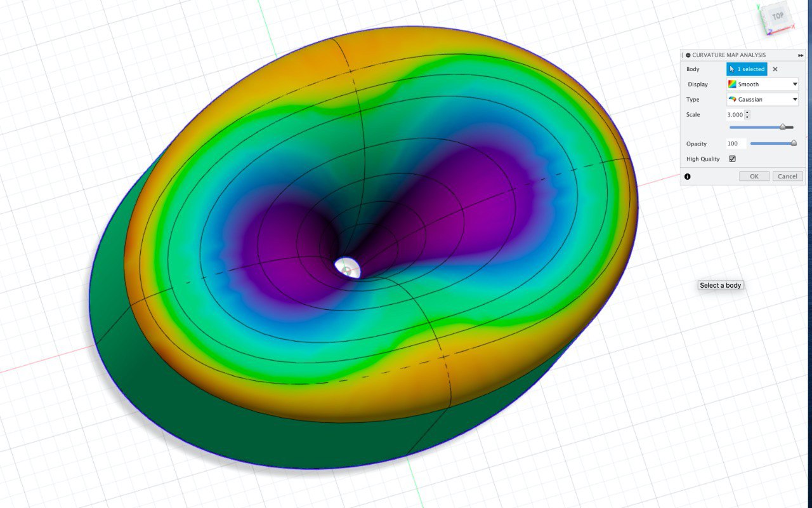812x508 pixels.
Task: Click the Opacity slider handle
Action: 794,144
